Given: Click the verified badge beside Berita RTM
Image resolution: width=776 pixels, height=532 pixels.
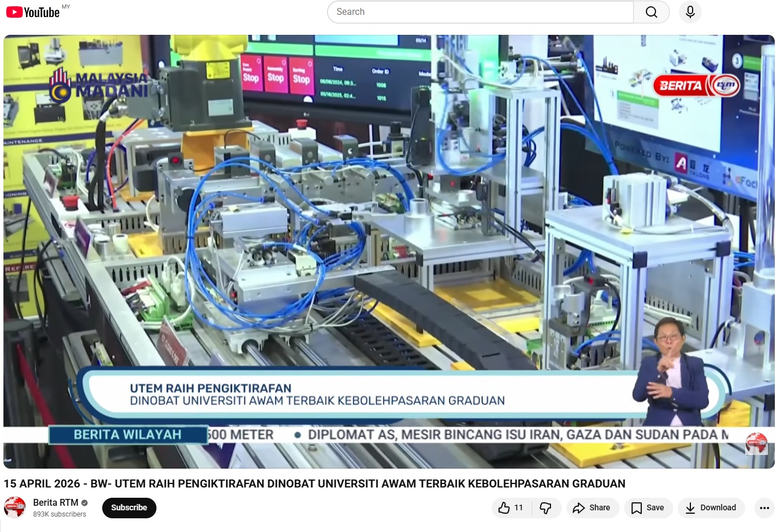Looking at the screenshot, I should [85, 503].
